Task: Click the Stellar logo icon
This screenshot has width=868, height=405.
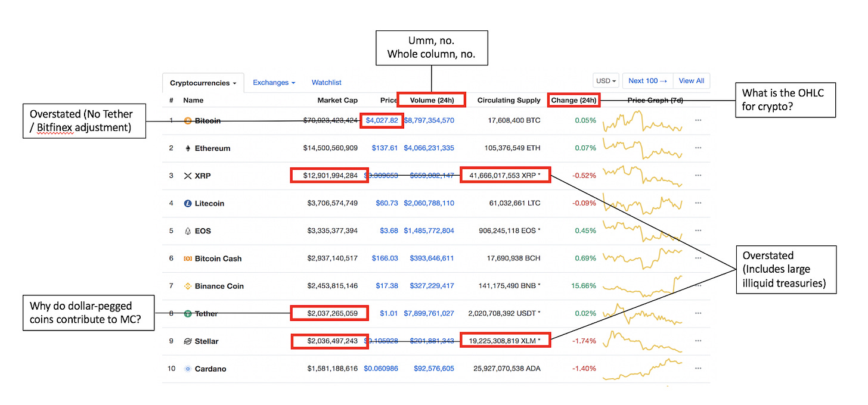Action: (x=188, y=341)
